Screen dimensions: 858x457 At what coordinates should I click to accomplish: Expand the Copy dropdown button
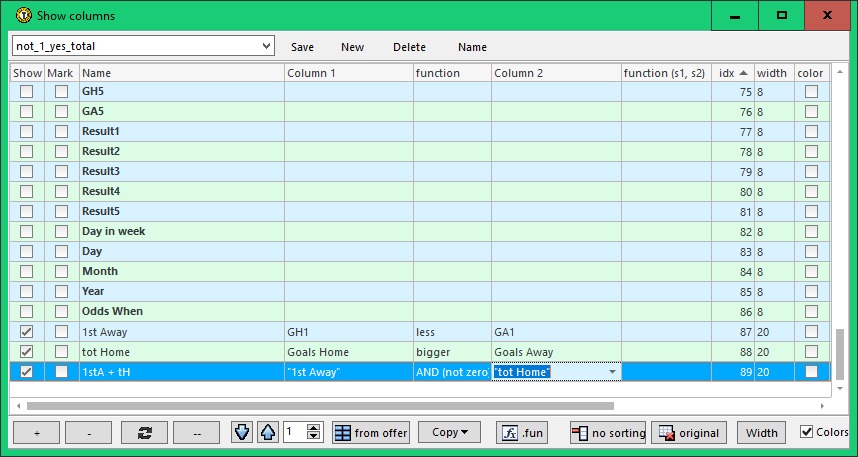[x=449, y=433]
